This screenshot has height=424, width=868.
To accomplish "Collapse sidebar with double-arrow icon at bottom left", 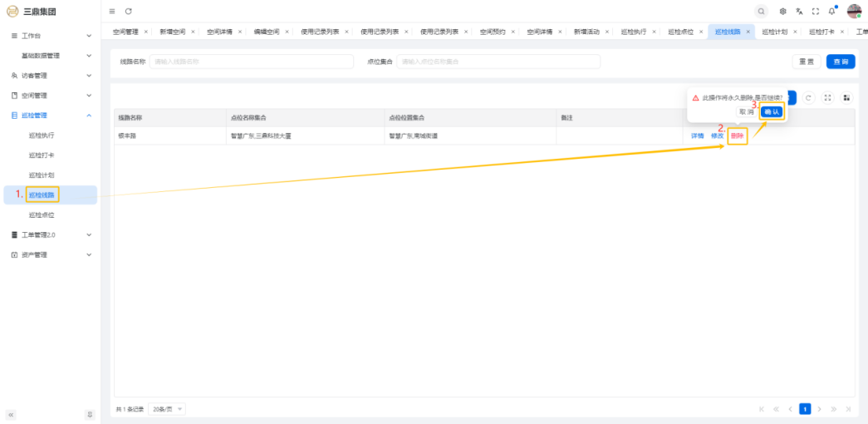I will [x=11, y=414].
